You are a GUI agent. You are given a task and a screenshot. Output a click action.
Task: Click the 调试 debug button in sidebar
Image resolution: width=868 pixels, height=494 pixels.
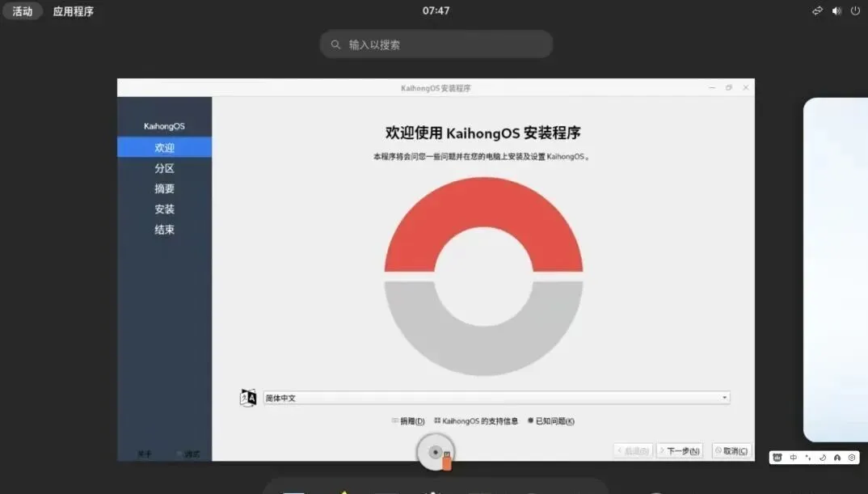[x=189, y=454]
